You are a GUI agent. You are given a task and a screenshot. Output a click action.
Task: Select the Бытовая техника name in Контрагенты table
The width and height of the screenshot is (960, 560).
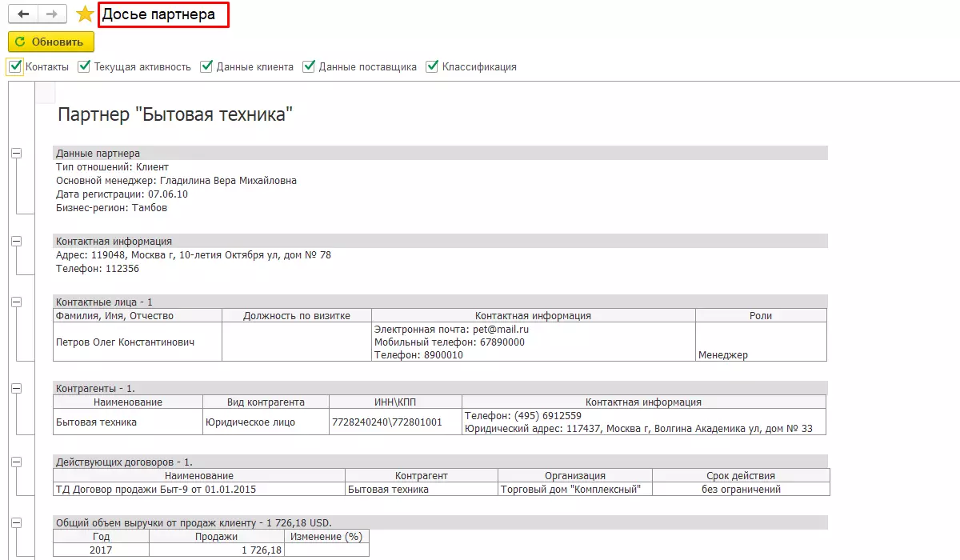tap(128, 422)
